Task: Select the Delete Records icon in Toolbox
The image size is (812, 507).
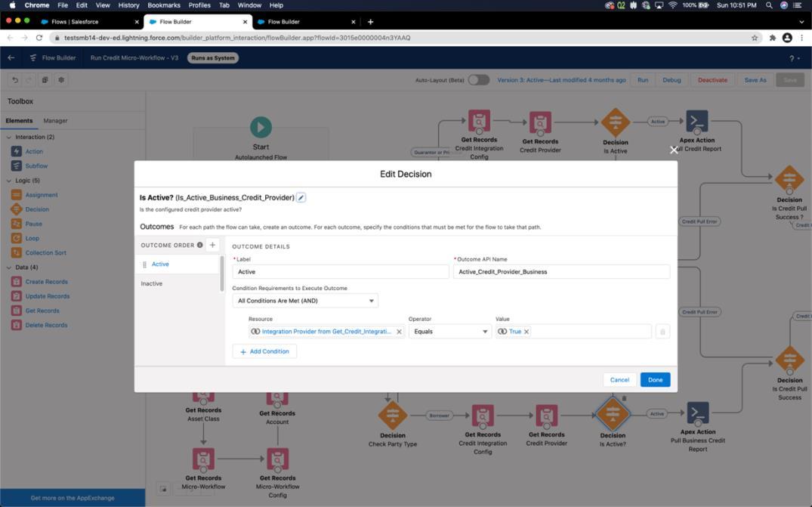Action: point(17,325)
